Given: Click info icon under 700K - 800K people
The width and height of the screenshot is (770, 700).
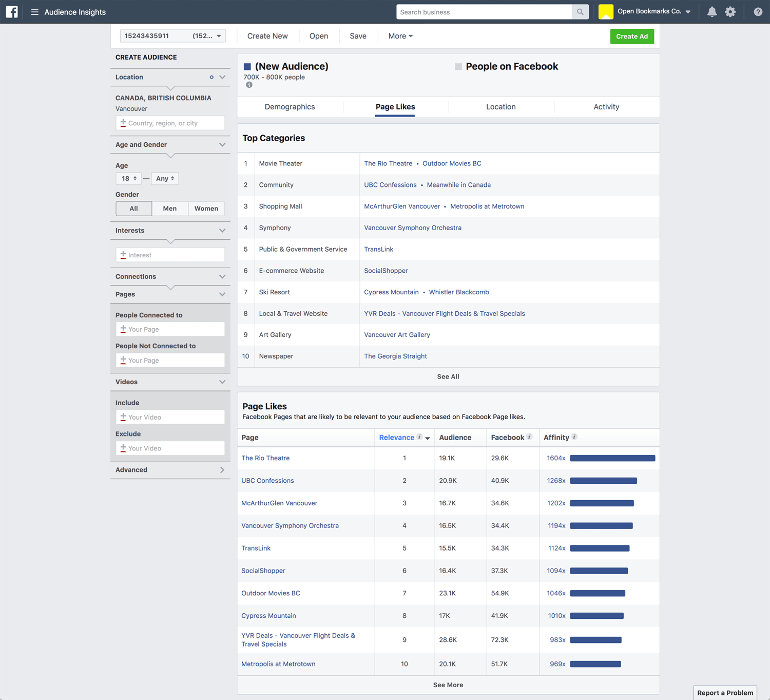Looking at the screenshot, I should (x=249, y=85).
